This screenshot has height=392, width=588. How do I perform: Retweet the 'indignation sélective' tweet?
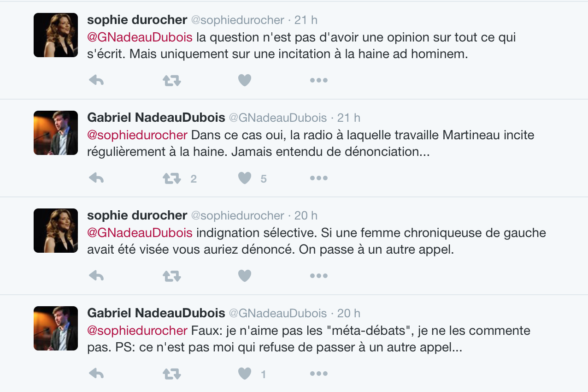(x=172, y=276)
